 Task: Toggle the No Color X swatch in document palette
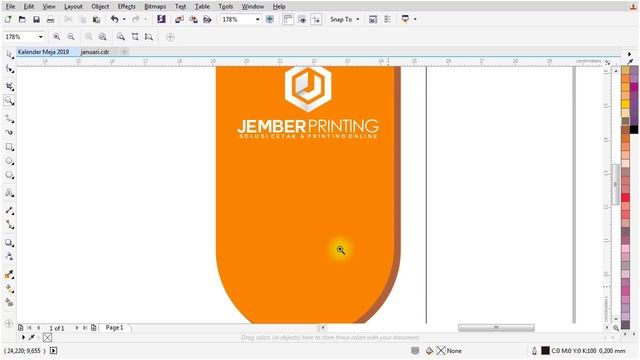47,338
